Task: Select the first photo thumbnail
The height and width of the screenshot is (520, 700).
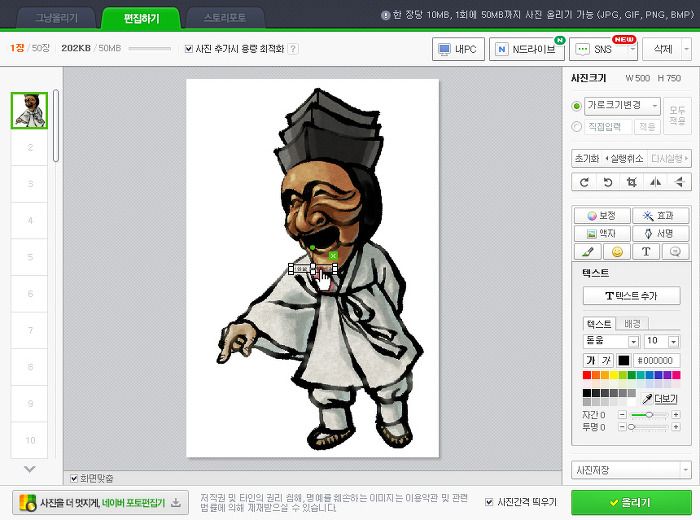Action: (29, 111)
